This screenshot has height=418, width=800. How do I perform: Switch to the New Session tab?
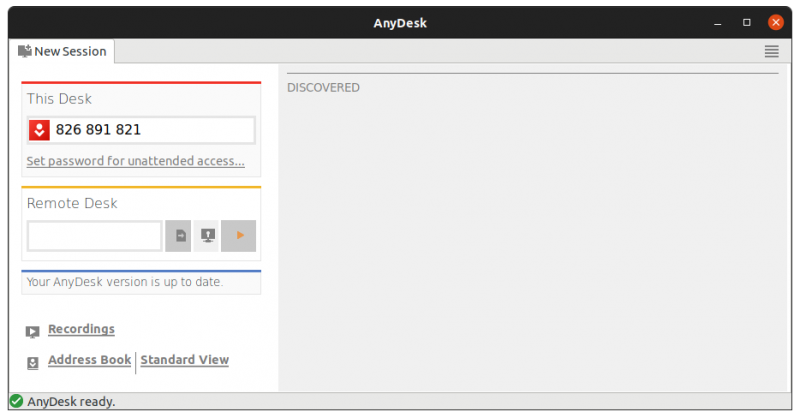coord(62,52)
